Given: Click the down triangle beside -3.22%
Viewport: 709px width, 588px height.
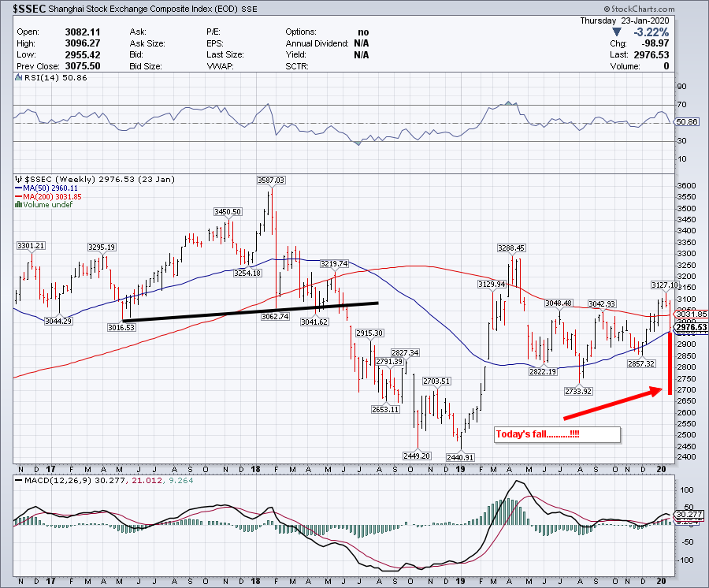Looking at the screenshot, I should tap(616, 32).
